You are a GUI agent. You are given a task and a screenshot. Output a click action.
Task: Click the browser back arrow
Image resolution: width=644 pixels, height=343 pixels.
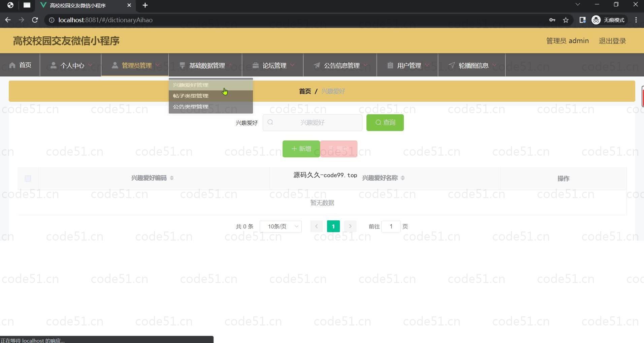8,20
